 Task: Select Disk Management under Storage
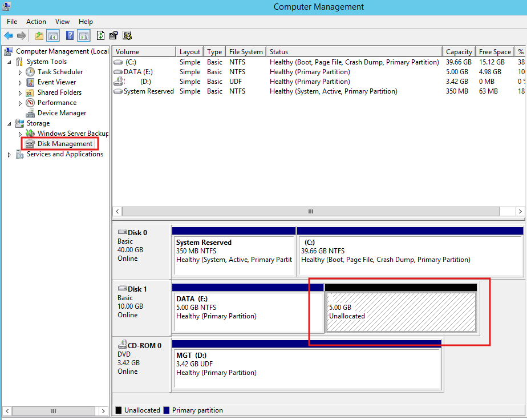65,144
